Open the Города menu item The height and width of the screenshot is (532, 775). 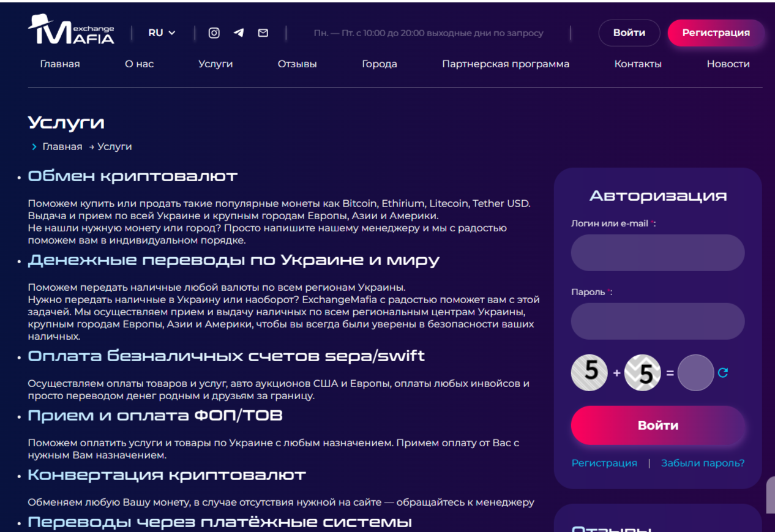coord(380,64)
